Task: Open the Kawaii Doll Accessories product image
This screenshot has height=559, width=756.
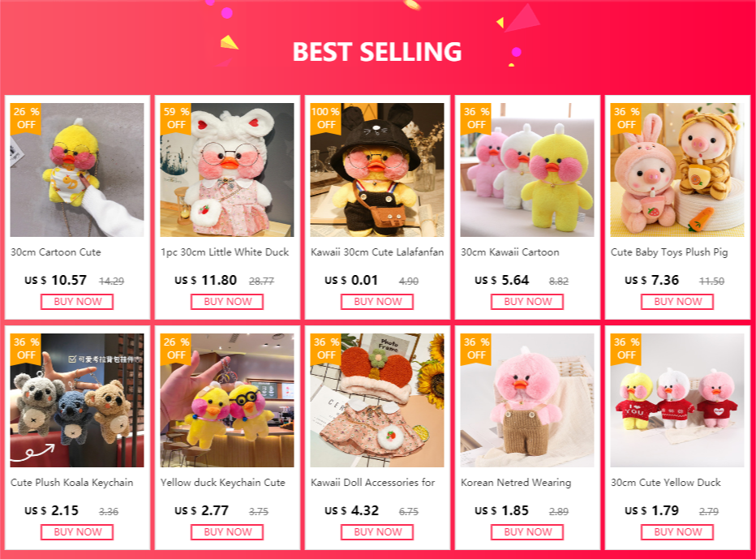Action: coord(377,400)
